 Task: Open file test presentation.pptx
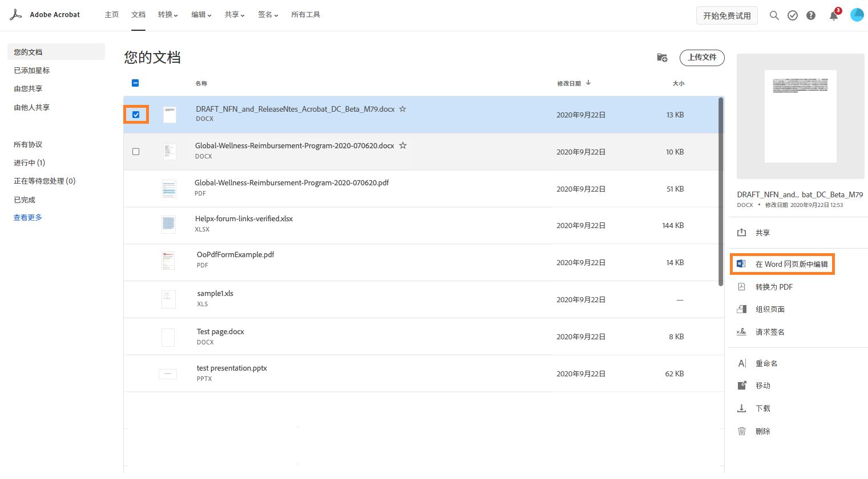point(232,368)
